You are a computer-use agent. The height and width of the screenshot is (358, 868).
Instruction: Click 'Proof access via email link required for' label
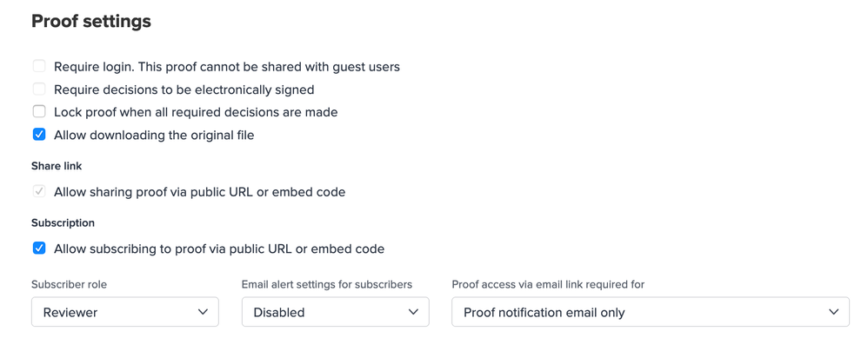pyautogui.click(x=548, y=284)
